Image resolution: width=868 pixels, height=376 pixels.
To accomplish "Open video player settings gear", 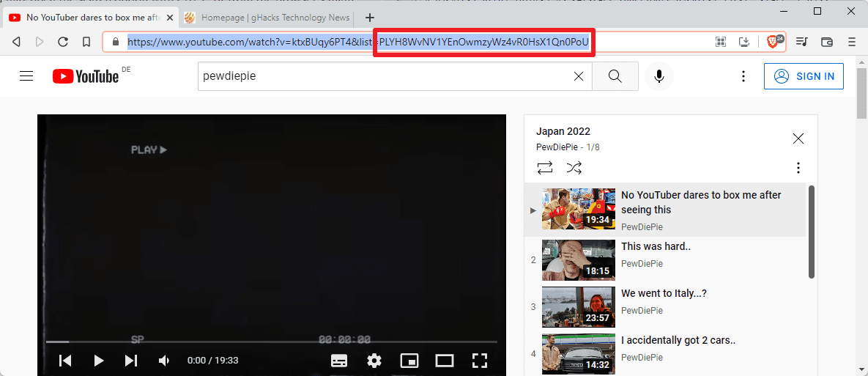I will pos(374,360).
